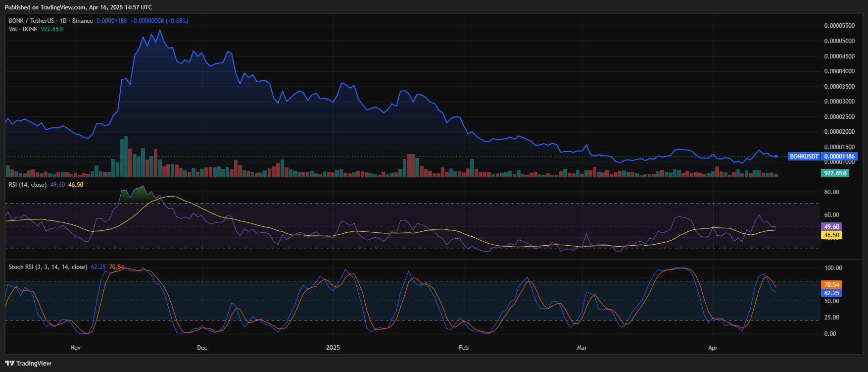Click the 0.00005500 price axis label

pos(839,26)
